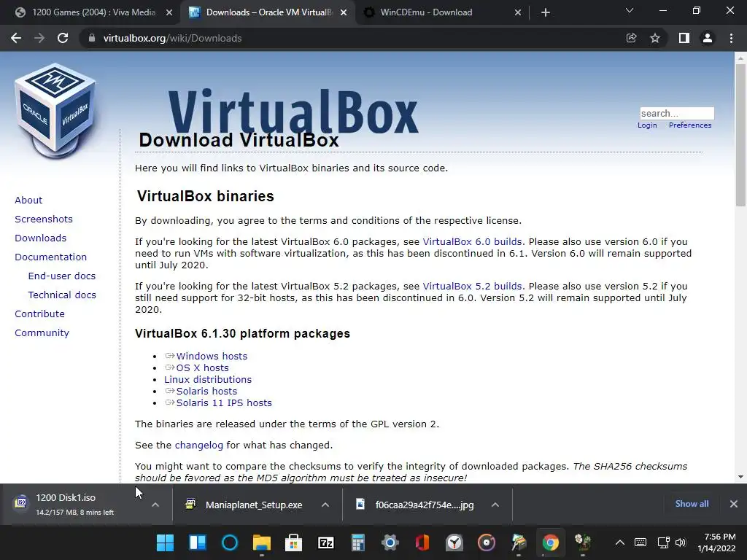Click the address bar URL field
The height and width of the screenshot is (560, 747).
[x=352, y=38]
